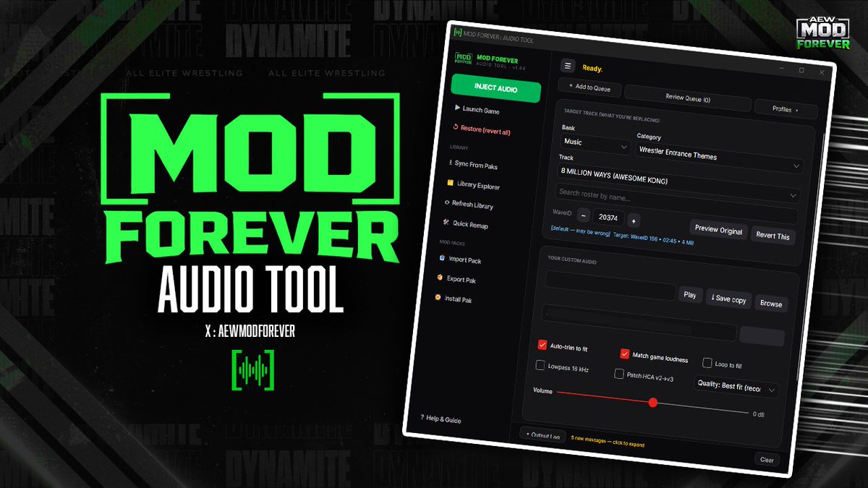Expand Category dropdown Wrestler Entrance Themes
The width and height of the screenshot is (868, 488).
pyautogui.click(x=719, y=157)
